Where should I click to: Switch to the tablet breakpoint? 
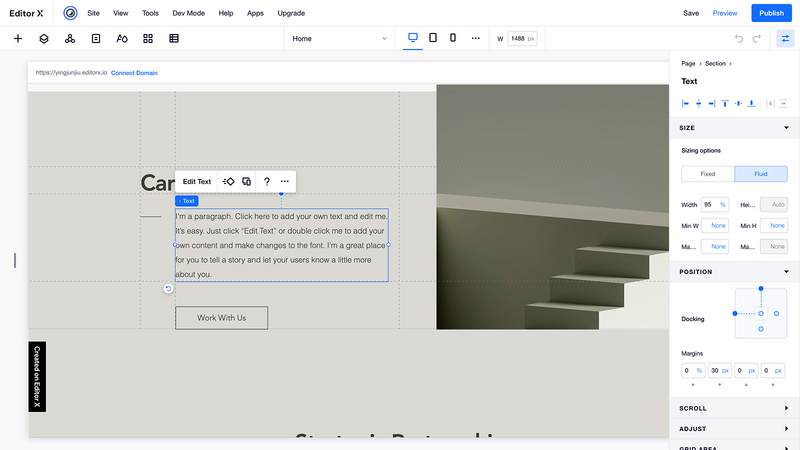pos(433,38)
